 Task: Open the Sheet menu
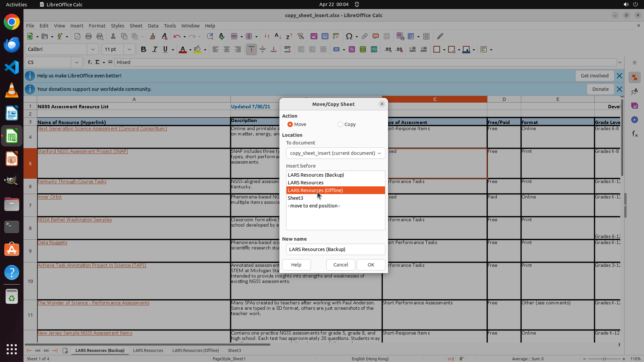(x=136, y=26)
